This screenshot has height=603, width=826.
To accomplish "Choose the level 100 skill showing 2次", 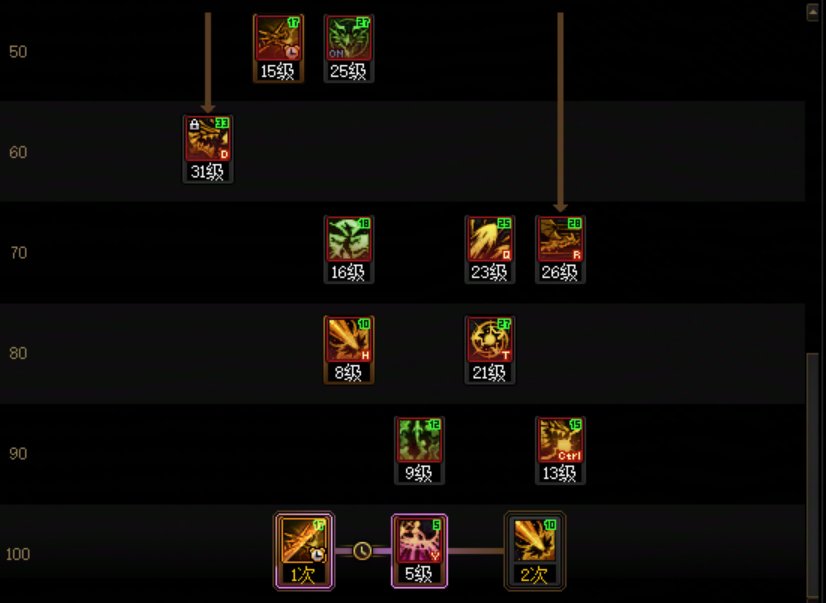I will click(x=535, y=551).
